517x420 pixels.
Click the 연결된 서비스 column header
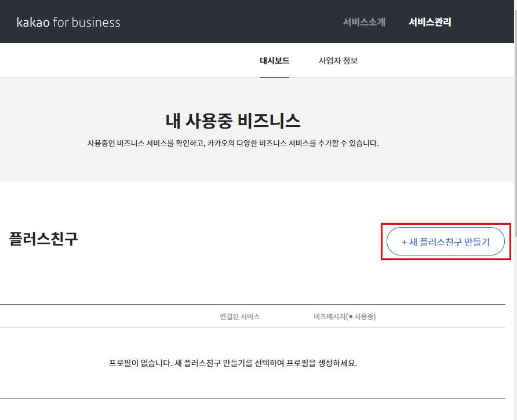pos(239,316)
